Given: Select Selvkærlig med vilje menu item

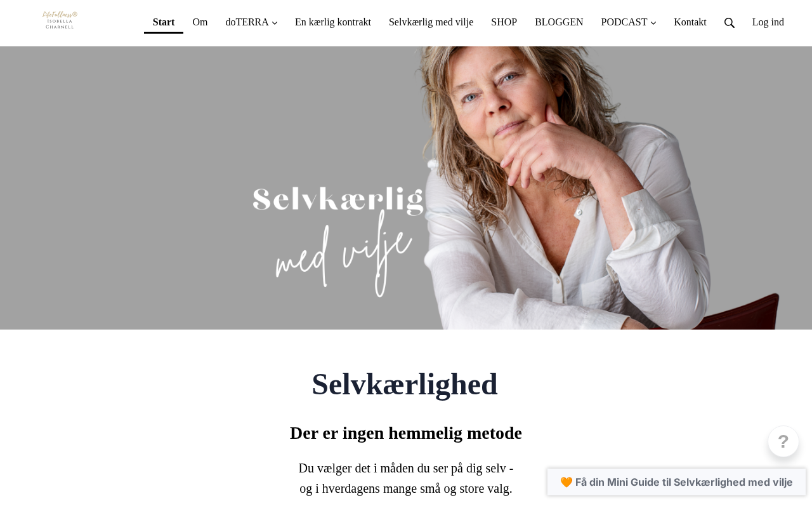Looking at the screenshot, I should tap(431, 22).
